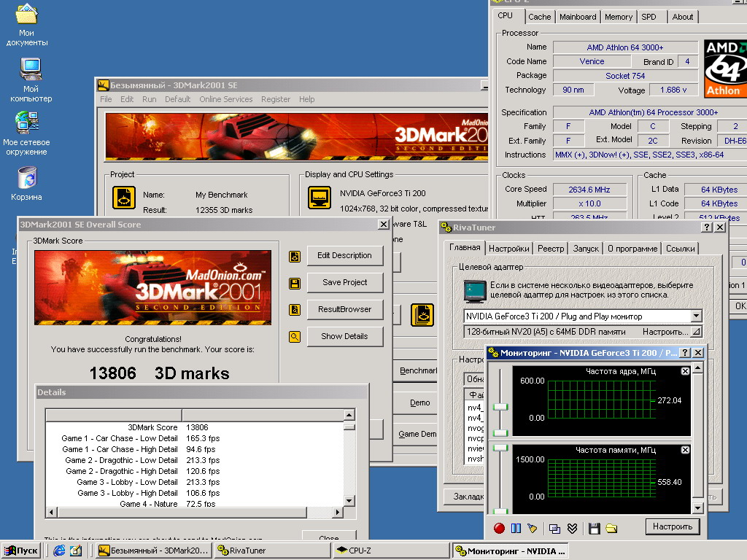Open Реестр tab in RivaTuner
Image resolution: width=747 pixels, height=560 pixels.
(x=551, y=249)
